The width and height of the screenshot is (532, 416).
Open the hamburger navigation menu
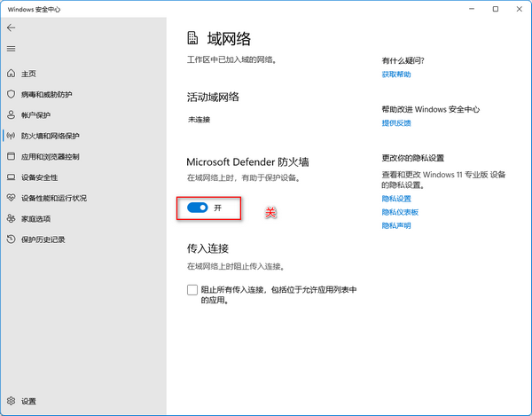(x=11, y=48)
